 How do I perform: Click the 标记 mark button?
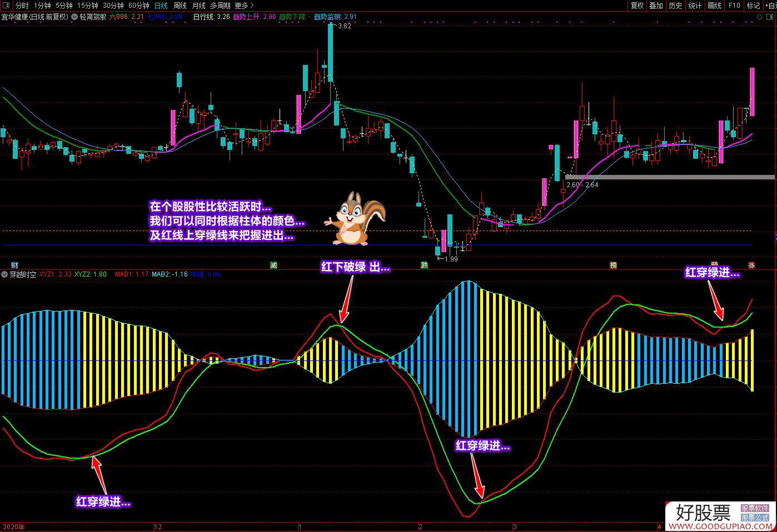pos(753,6)
